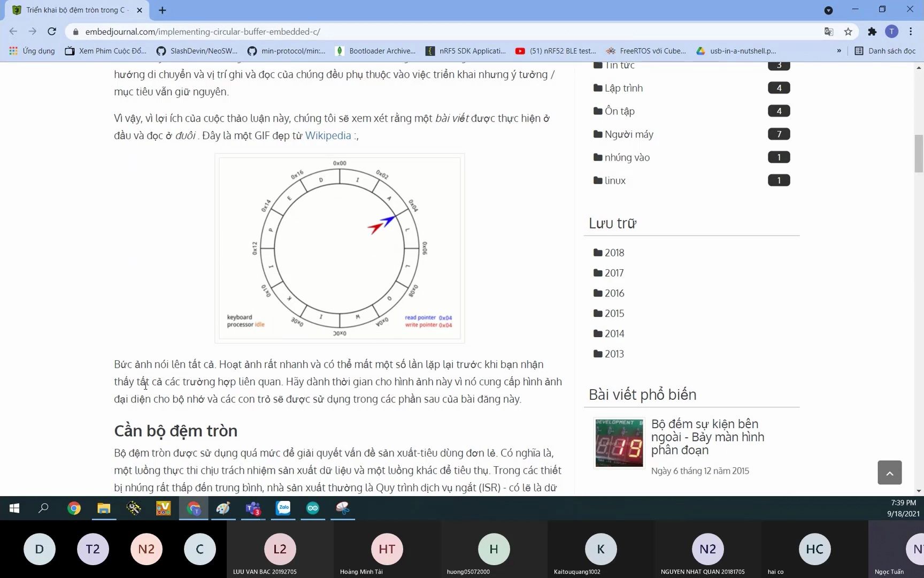Select participant NGUYEN NHAT QUAN 20181705
Screen dimensions: 924x578
708,550
